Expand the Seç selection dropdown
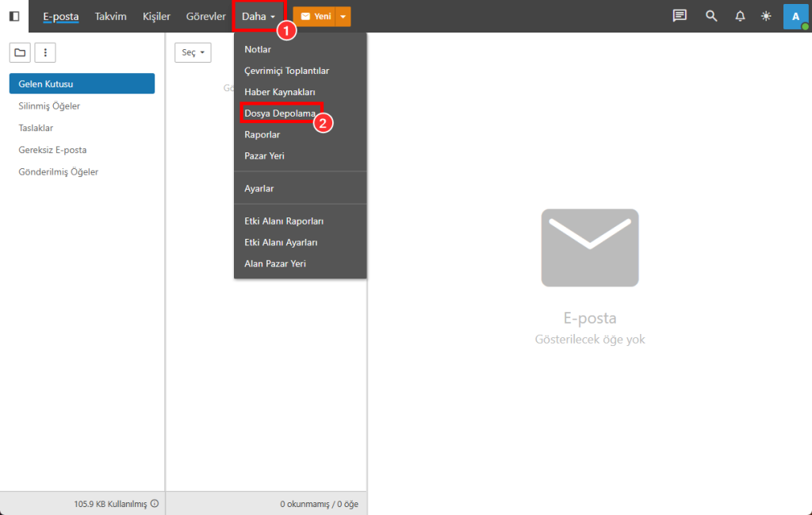This screenshot has width=812, height=515. pos(193,52)
